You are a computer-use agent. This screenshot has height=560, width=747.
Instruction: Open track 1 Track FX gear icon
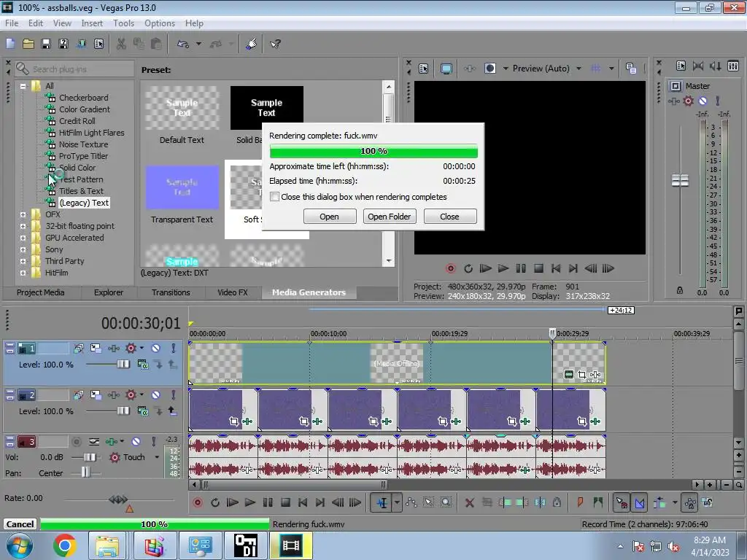point(131,348)
